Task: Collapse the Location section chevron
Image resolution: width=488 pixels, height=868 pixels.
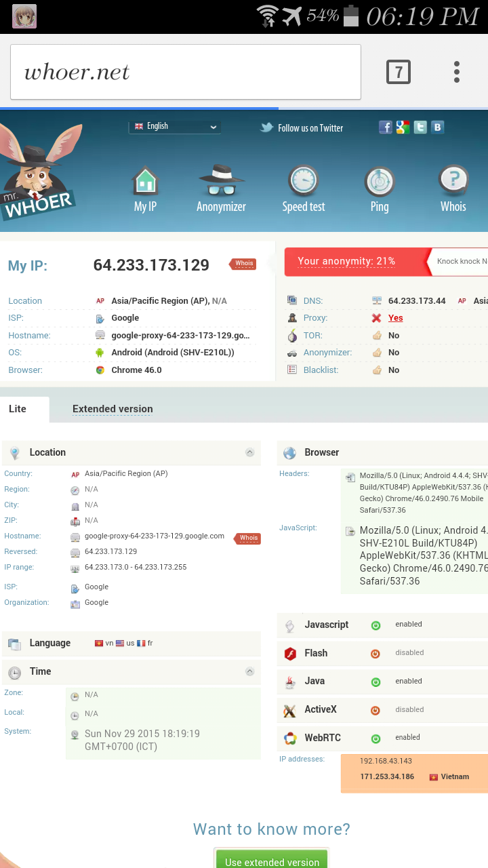Action: click(x=249, y=452)
